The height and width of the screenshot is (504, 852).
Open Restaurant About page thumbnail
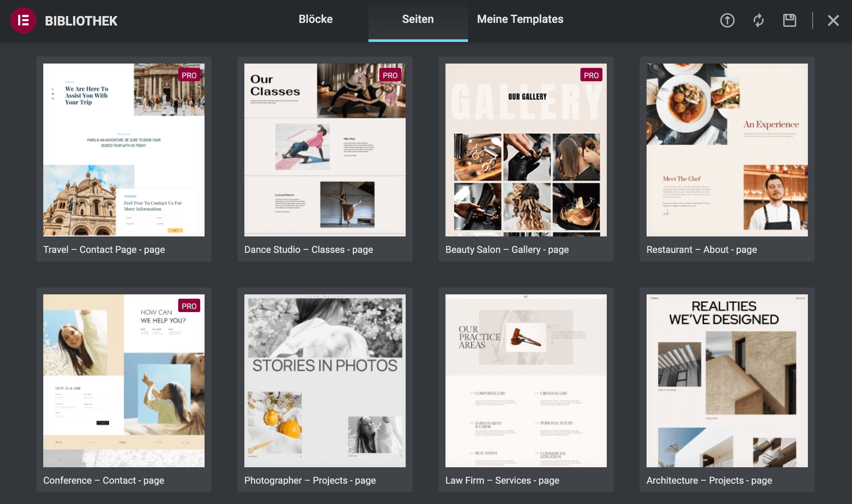727,150
